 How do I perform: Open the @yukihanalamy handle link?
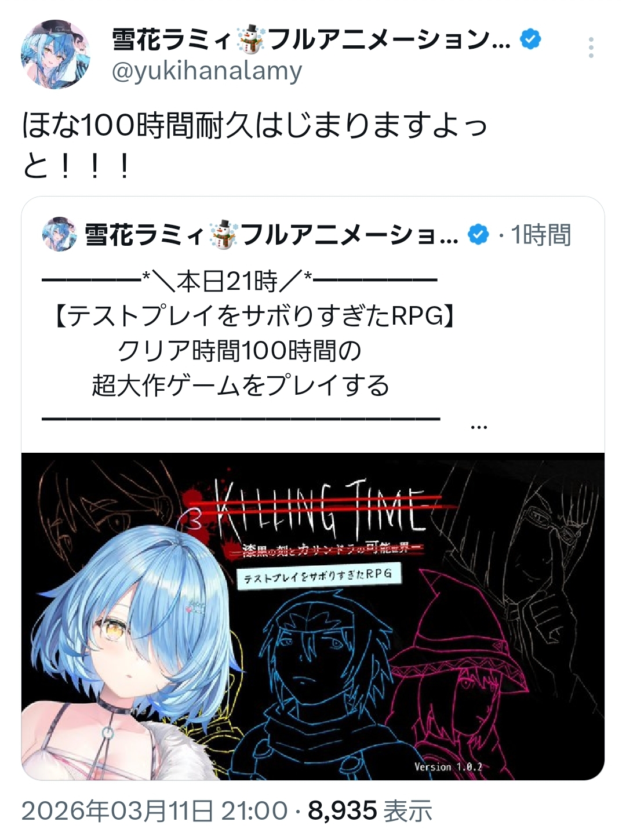pos(207,72)
